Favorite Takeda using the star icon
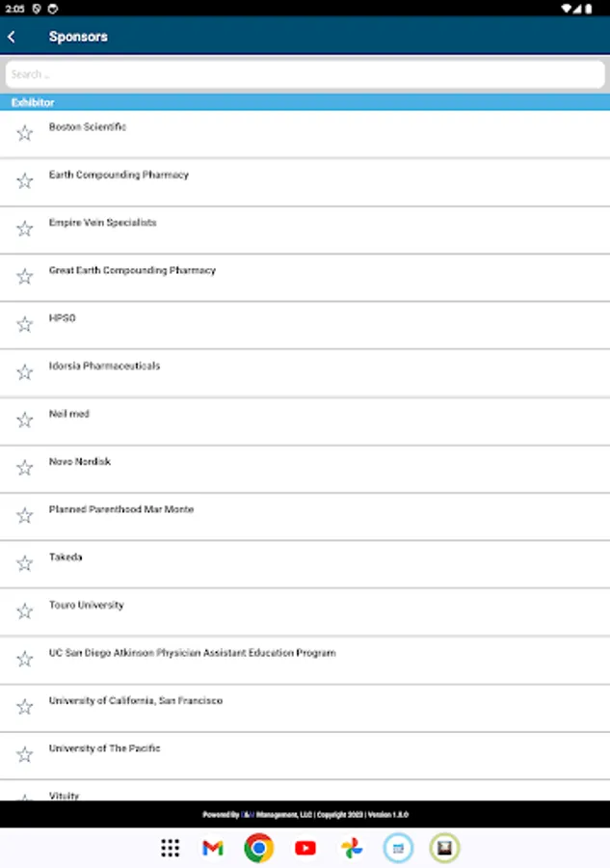 (25, 563)
